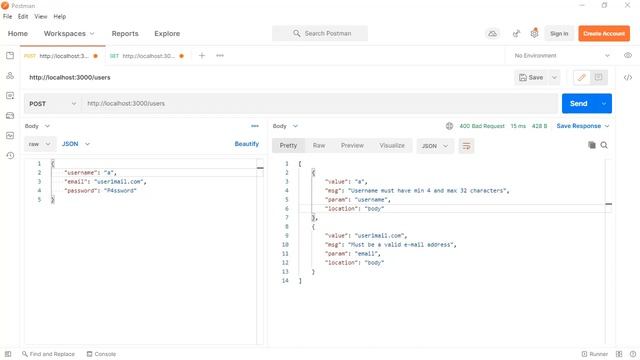
Task: Open Save Response dropdown
Action: point(583,126)
